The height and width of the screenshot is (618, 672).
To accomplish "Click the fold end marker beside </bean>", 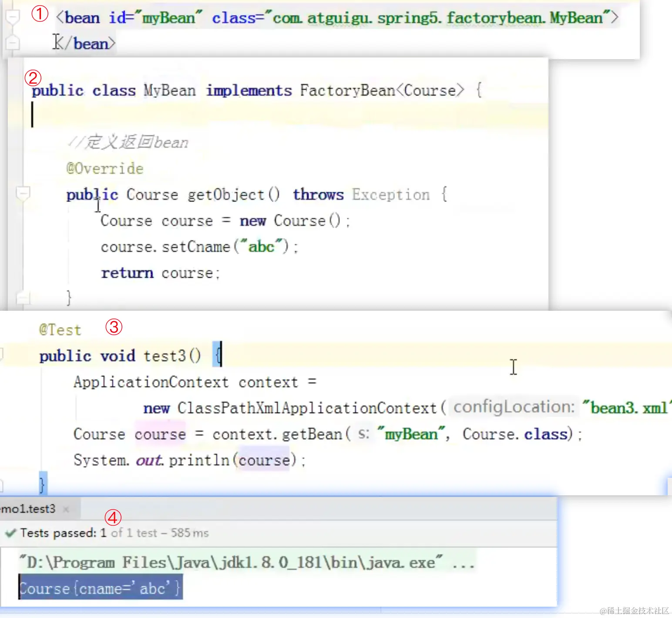I will [x=13, y=43].
